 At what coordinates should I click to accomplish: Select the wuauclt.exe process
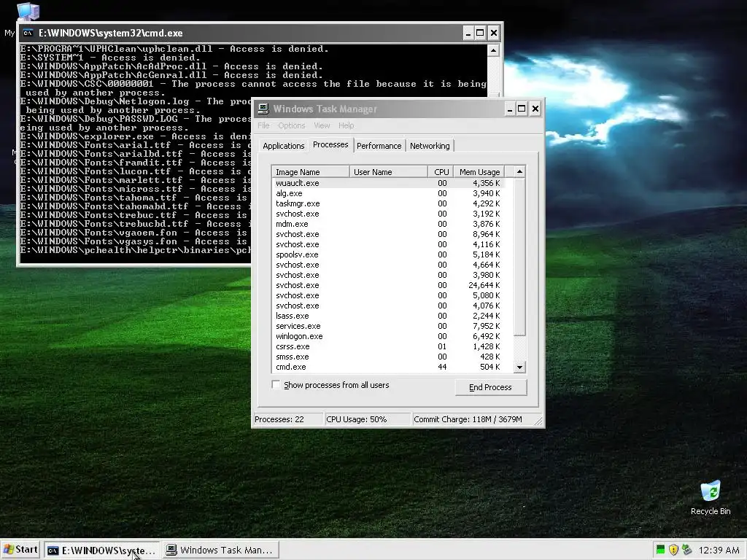pos(388,183)
